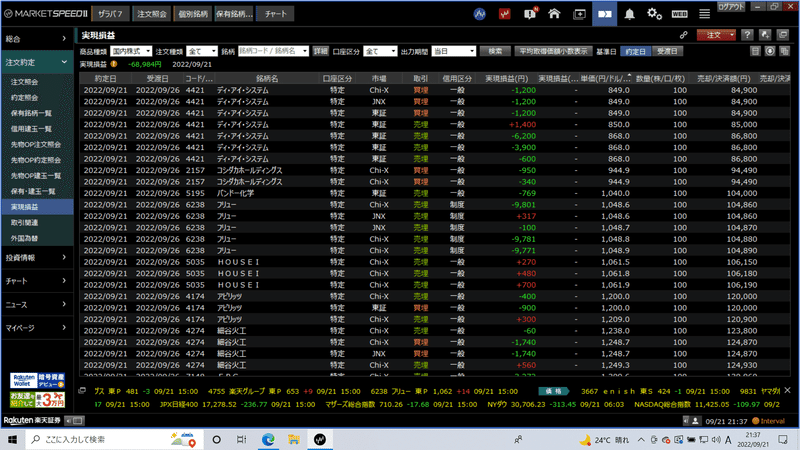Open the 出力期間 dropdown (当日)
Screen dimensions: 800x450
(454, 52)
